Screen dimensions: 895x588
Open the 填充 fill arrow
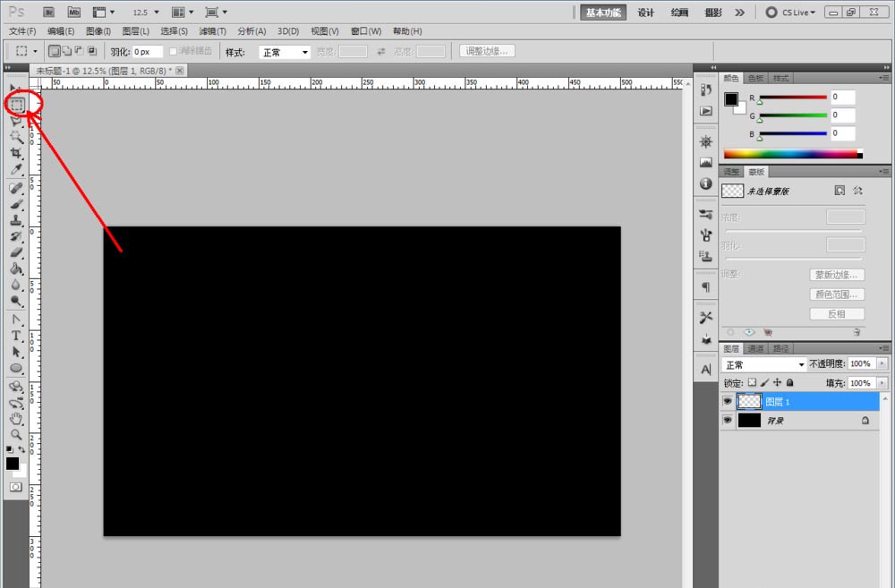882,383
